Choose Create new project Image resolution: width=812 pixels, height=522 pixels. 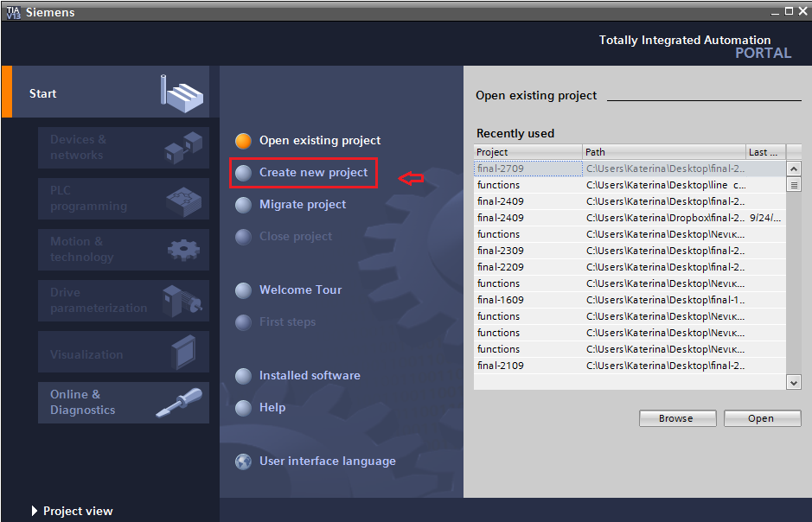coord(313,172)
